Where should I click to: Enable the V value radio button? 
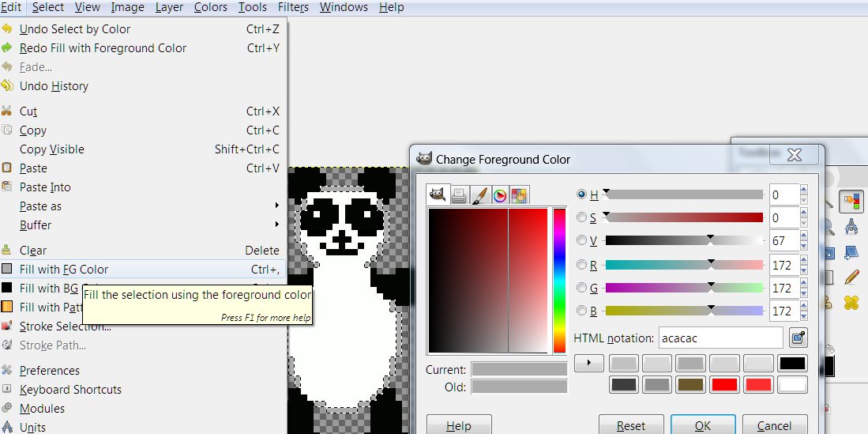583,240
